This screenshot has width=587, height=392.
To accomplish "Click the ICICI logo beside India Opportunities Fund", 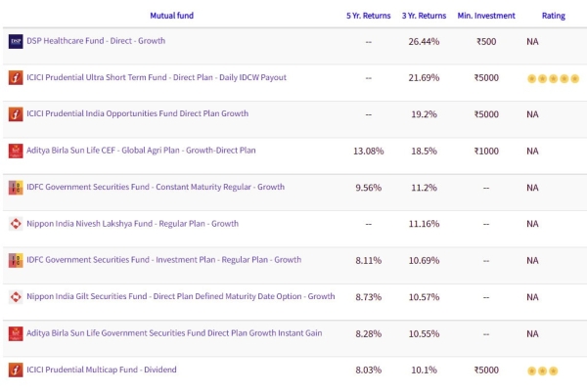I will pyautogui.click(x=15, y=114).
